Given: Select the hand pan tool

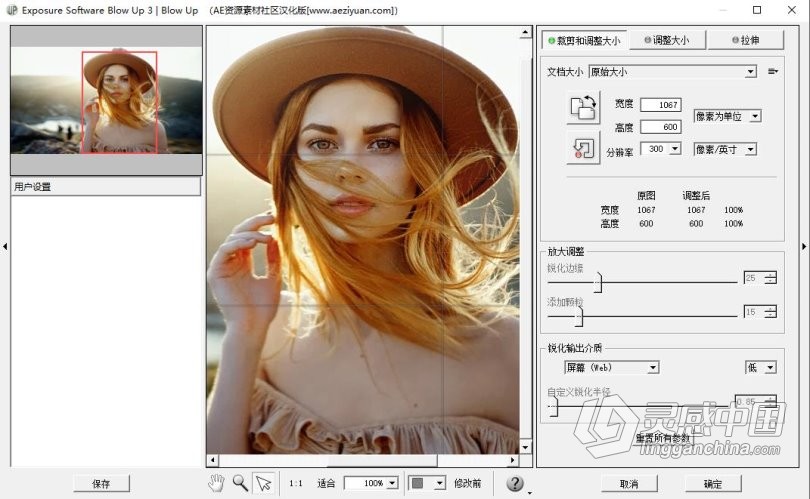Looking at the screenshot, I should click(x=216, y=483).
